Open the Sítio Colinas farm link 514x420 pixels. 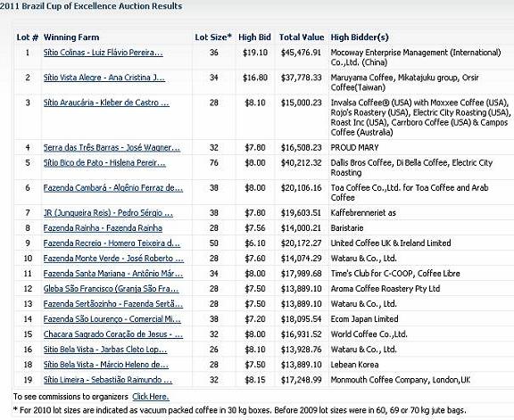pos(104,53)
